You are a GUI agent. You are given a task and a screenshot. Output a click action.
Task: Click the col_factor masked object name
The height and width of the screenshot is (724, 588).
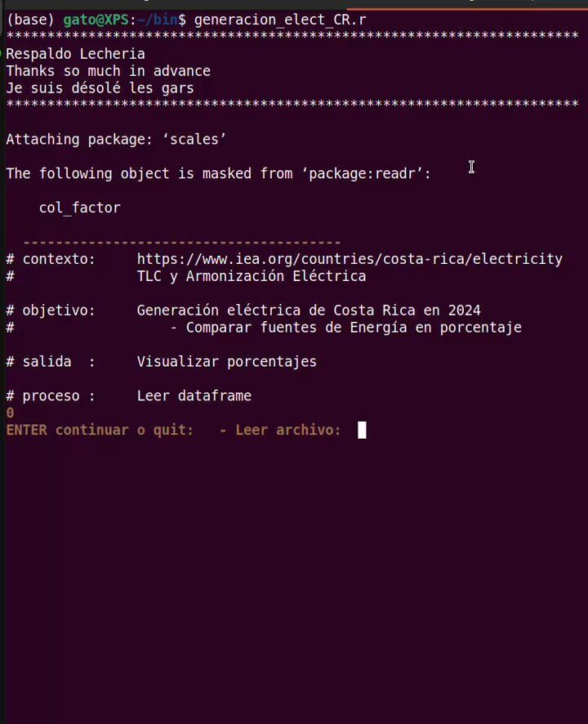coord(79,208)
